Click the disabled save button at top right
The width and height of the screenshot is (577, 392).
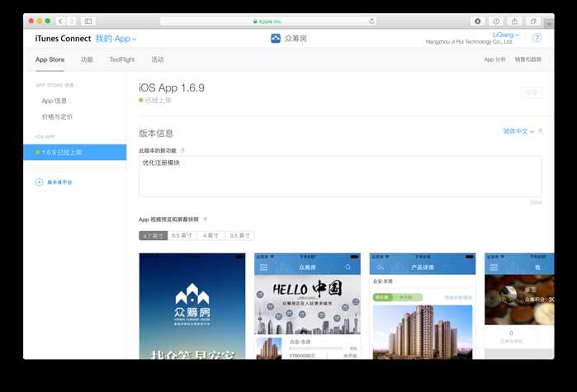click(531, 92)
